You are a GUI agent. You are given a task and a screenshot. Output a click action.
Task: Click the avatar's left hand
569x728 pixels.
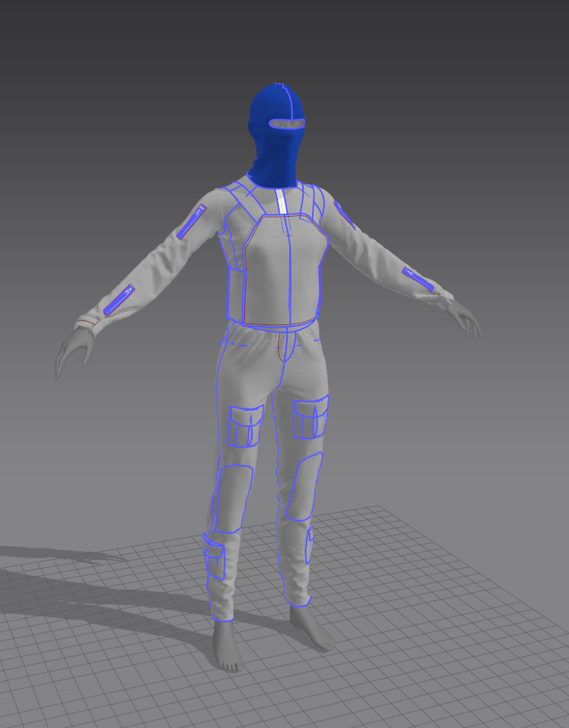(466, 319)
